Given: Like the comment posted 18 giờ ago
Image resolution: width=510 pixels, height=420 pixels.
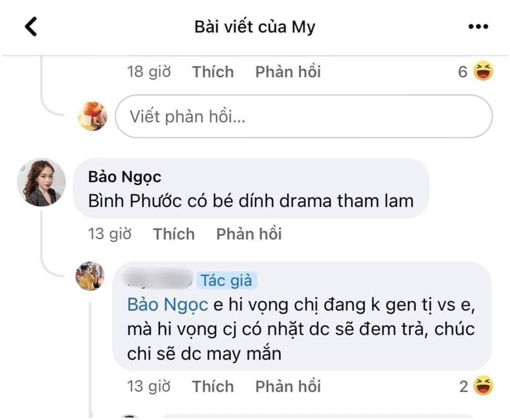Looking at the screenshot, I should [x=213, y=72].
